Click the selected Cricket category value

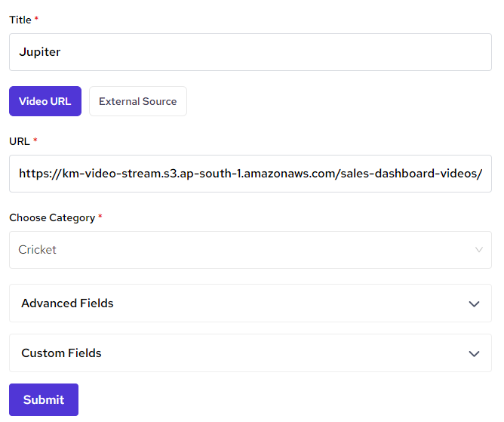pyautogui.click(x=38, y=250)
